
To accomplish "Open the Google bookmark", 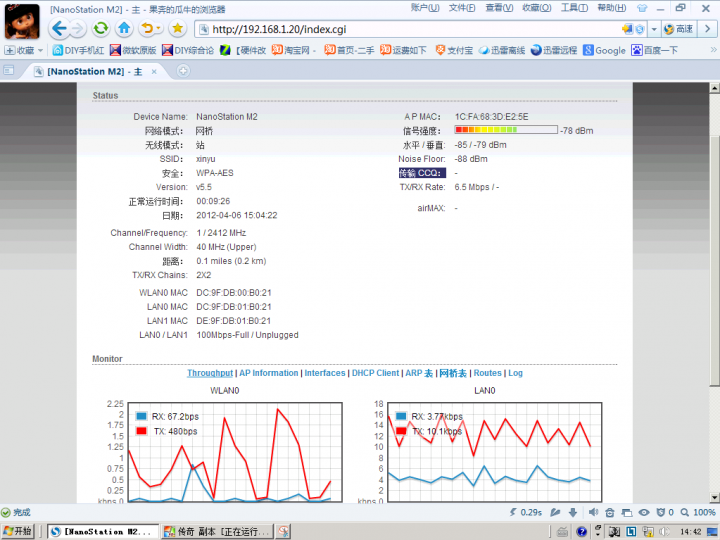I will coord(604,51).
